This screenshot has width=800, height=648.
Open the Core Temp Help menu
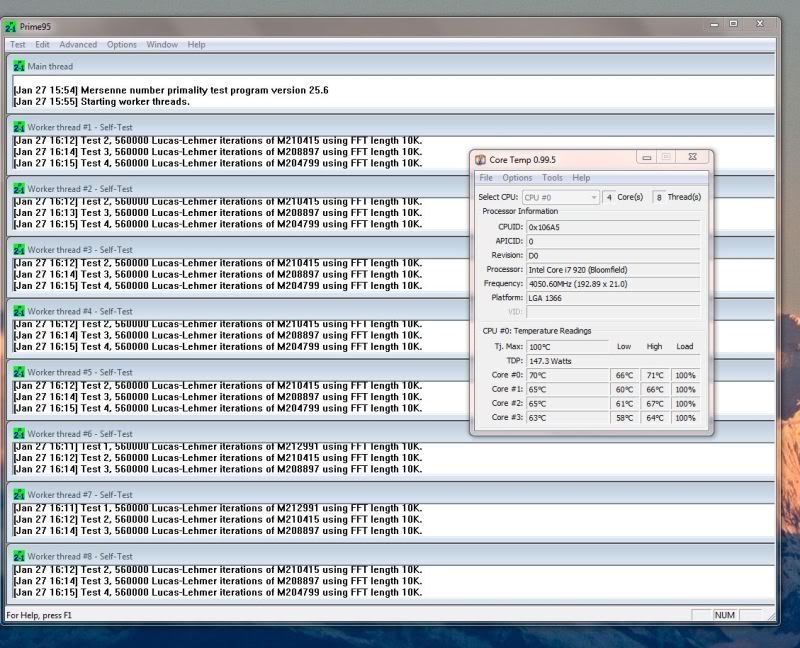[x=581, y=178]
